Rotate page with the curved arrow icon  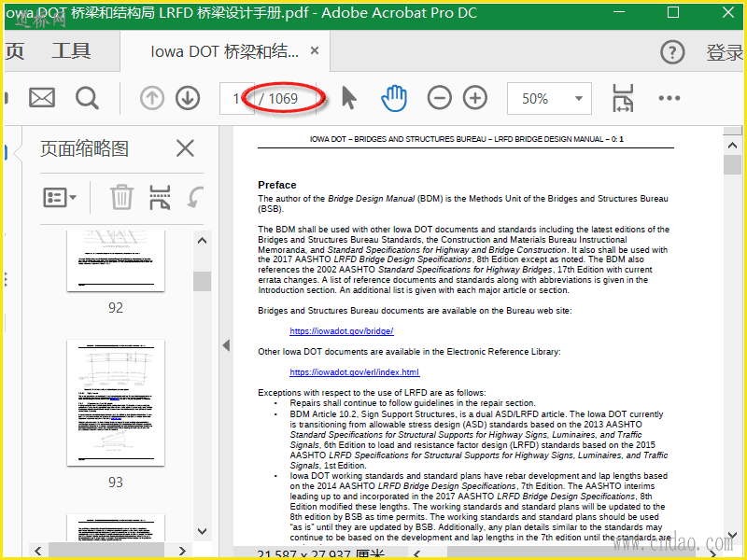tap(195, 197)
